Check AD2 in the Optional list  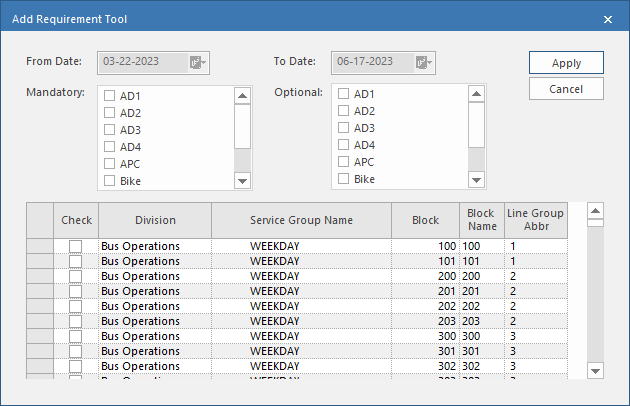343,111
